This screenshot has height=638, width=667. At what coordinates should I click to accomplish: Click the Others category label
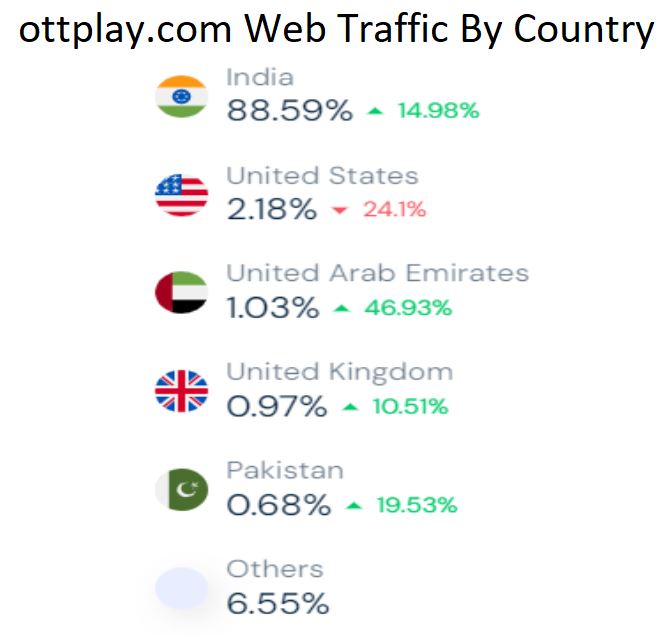click(275, 569)
